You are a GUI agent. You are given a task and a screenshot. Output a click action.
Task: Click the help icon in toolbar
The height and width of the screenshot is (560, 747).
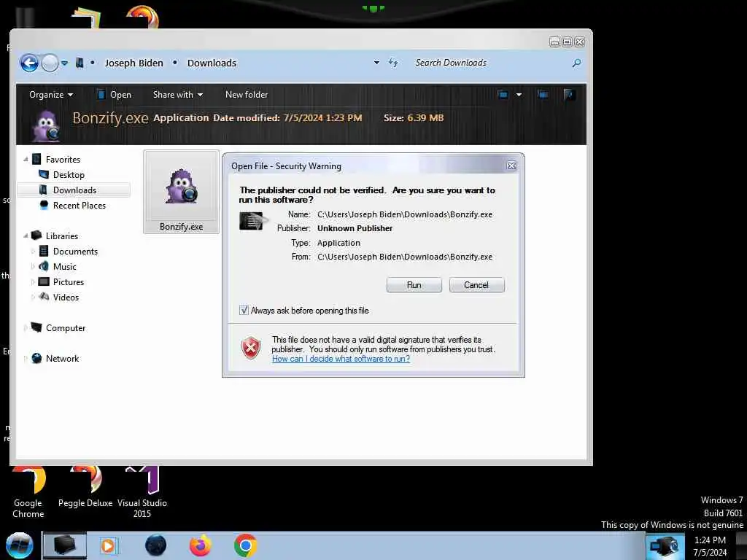click(569, 94)
